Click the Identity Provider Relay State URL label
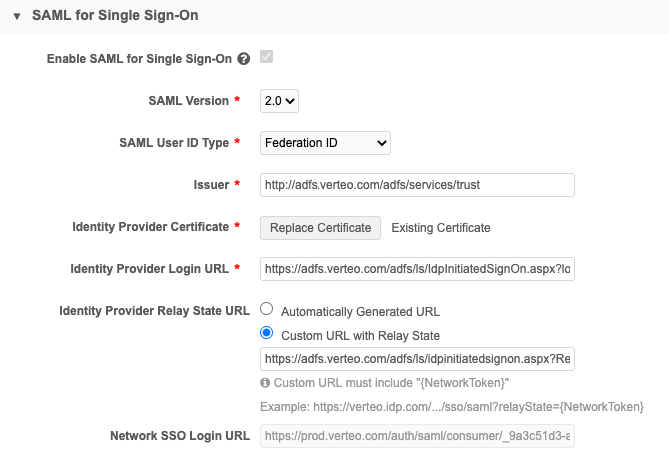Viewport: 669px width, 455px height. click(x=153, y=311)
